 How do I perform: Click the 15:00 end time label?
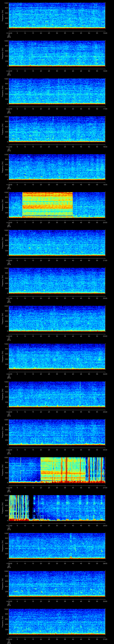click(x=105, y=33)
